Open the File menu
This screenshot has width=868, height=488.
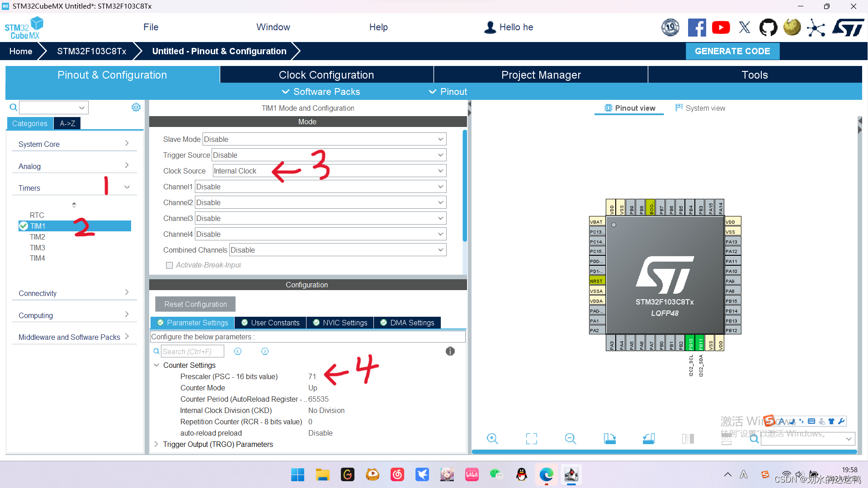click(x=151, y=27)
